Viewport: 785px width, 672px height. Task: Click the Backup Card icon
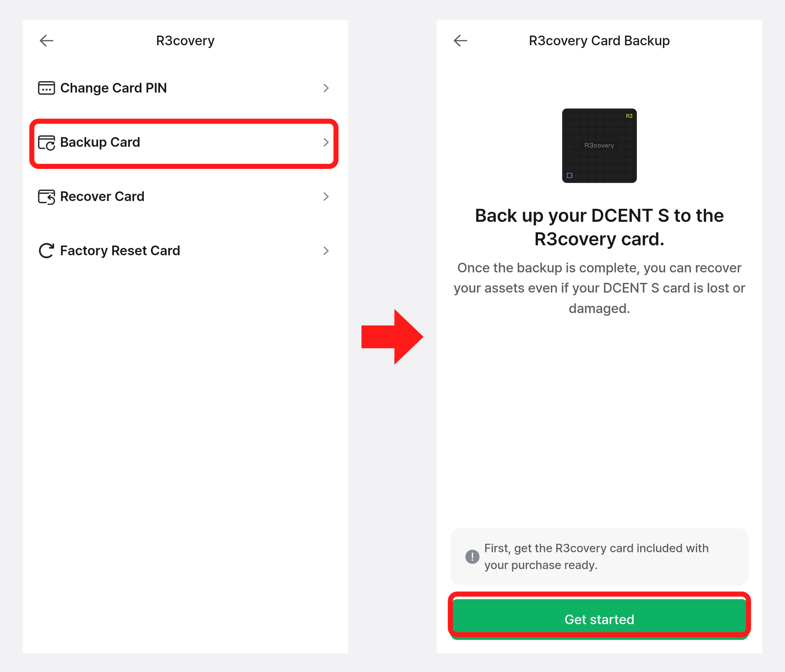46,143
